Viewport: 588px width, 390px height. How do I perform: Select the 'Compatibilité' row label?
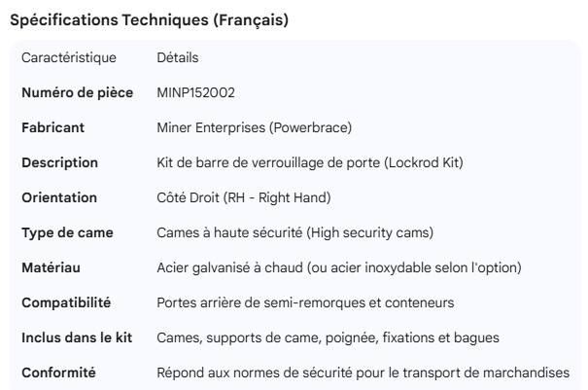(x=66, y=302)
